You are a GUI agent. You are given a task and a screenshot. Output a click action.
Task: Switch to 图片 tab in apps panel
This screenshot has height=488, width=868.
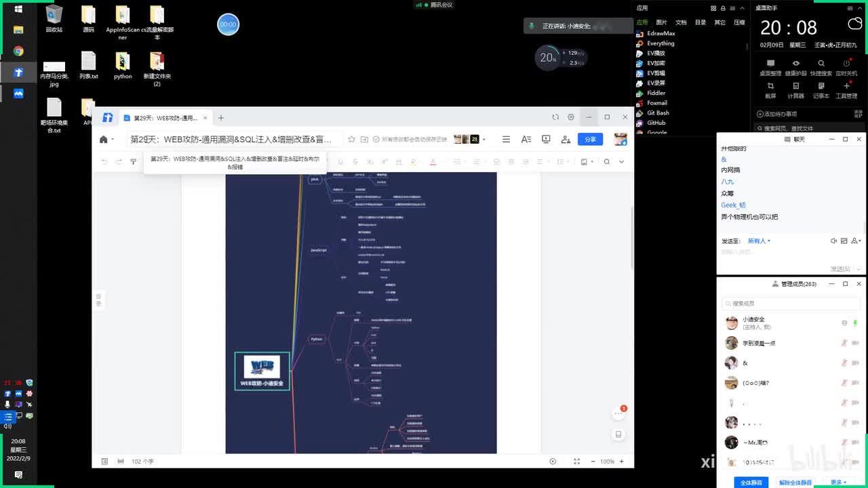click(661, 22)
